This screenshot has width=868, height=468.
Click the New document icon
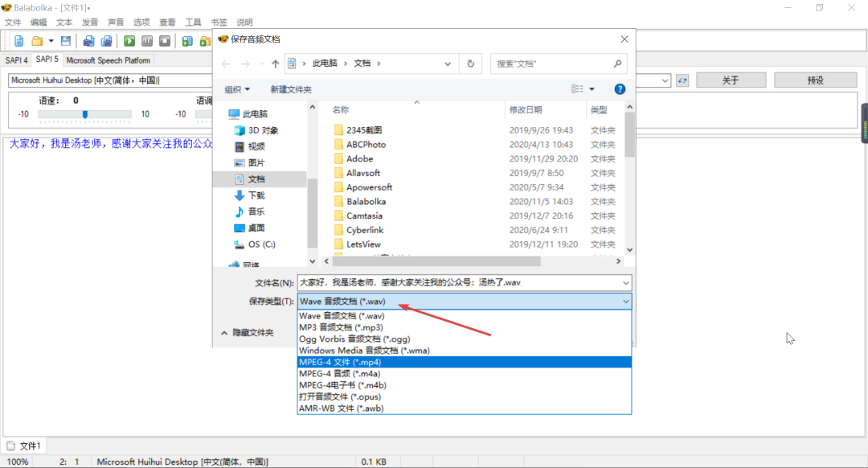19,39
